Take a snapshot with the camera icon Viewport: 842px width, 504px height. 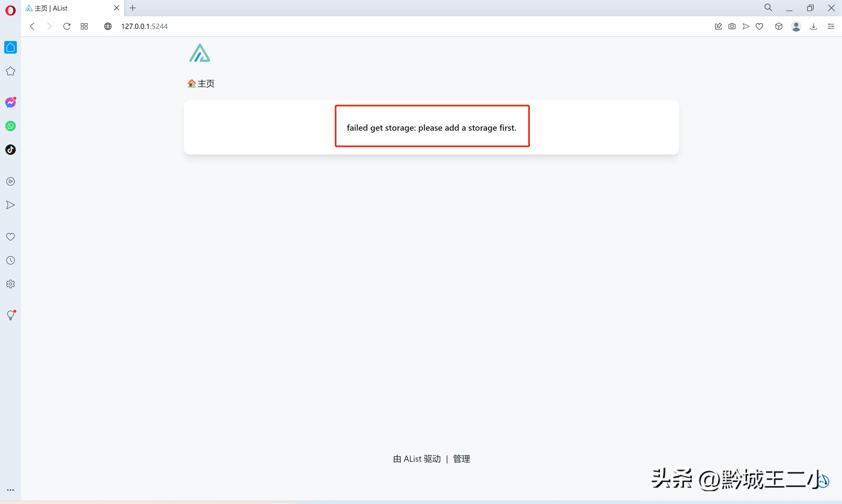point(732,26)
